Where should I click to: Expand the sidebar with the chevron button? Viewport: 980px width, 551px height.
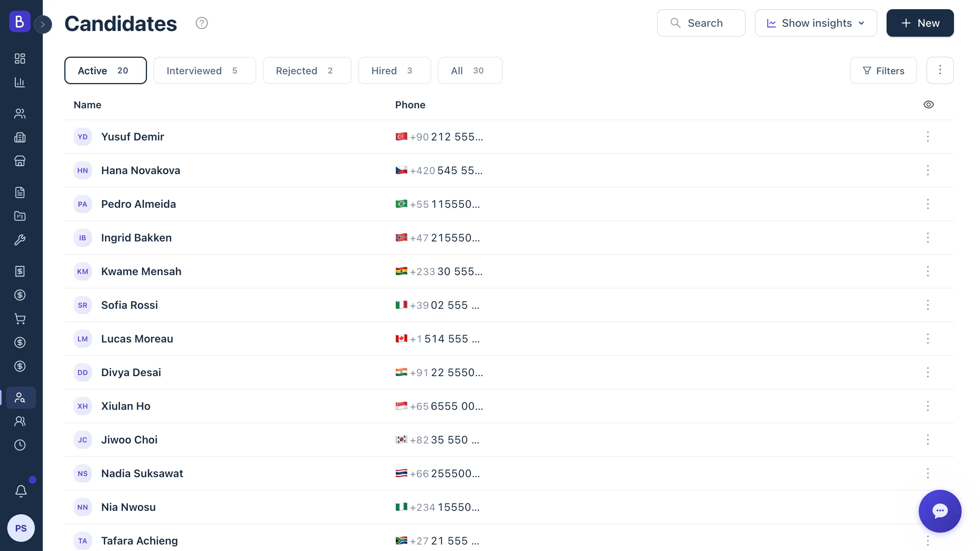(x=43, y=24)
